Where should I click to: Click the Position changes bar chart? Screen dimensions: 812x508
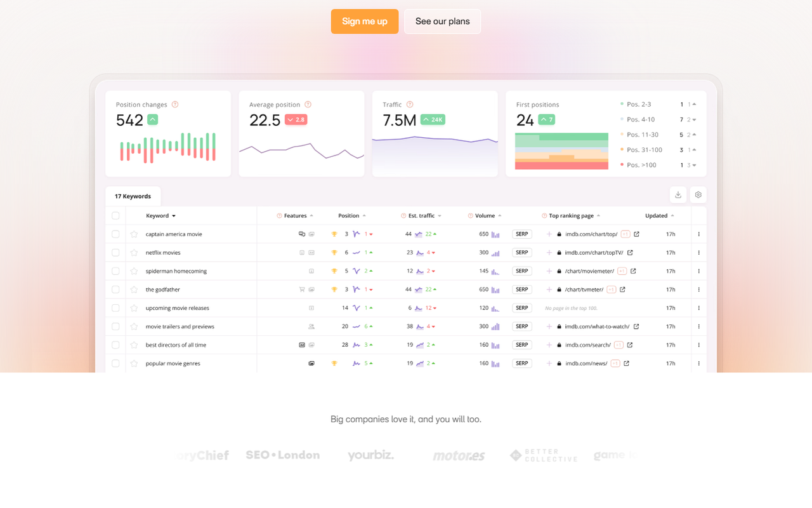tap(168, 148)
